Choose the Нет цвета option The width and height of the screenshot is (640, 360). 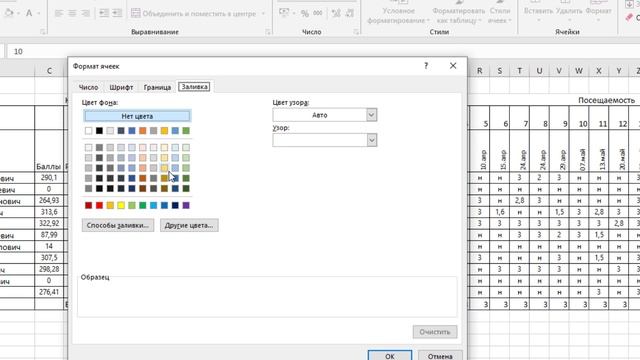137,116
